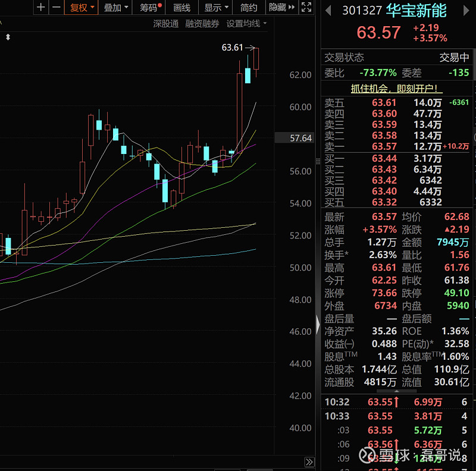Click the 卖五 volume 14.0万
476x471 pixels.
[427, 102]
